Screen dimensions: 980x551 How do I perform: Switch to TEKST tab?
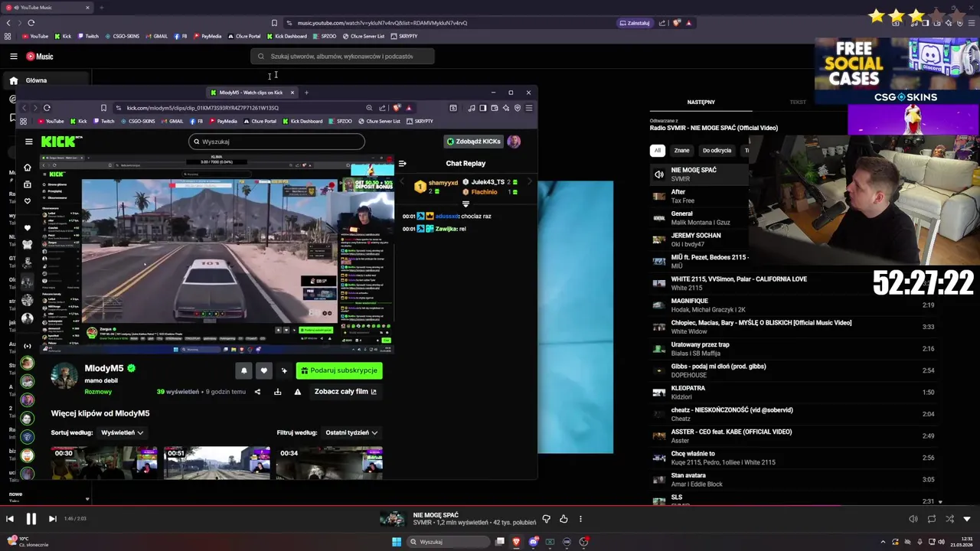tap(798, 102)
